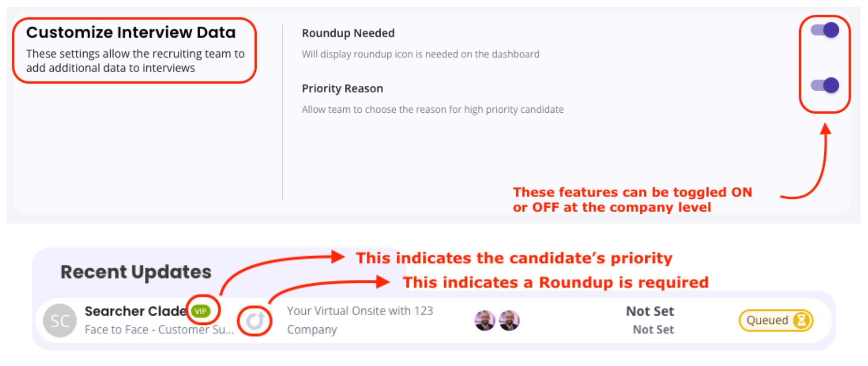868x366 pixels.
Task: Disable the Priority Reason switch
Action: pyautogui.click(x=825, y=86)
